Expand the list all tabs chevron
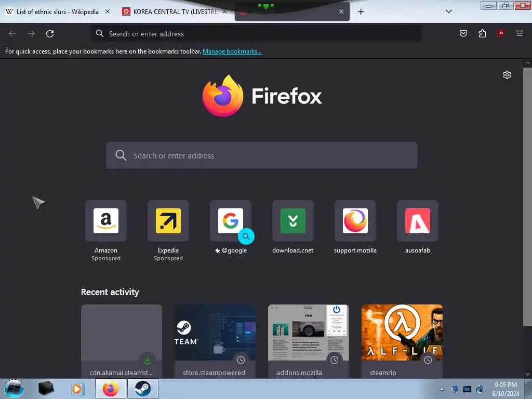 pos(448,11)
